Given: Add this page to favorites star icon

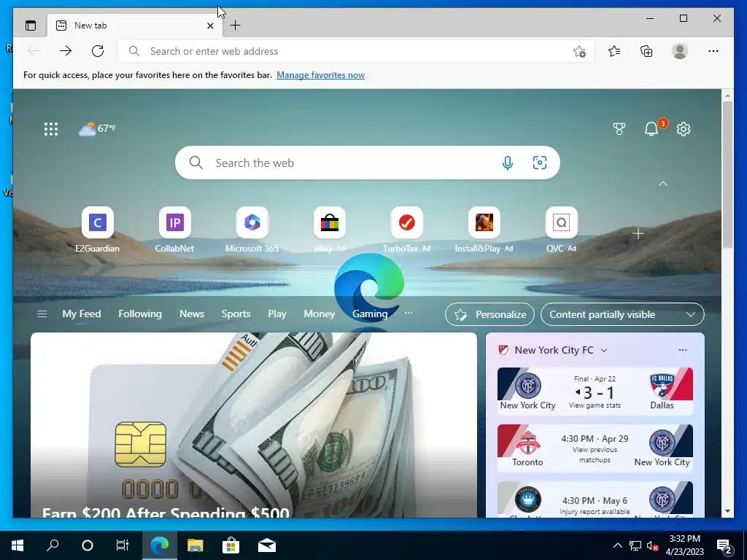Looking at the screenshot, I should [x=579, y=51].
